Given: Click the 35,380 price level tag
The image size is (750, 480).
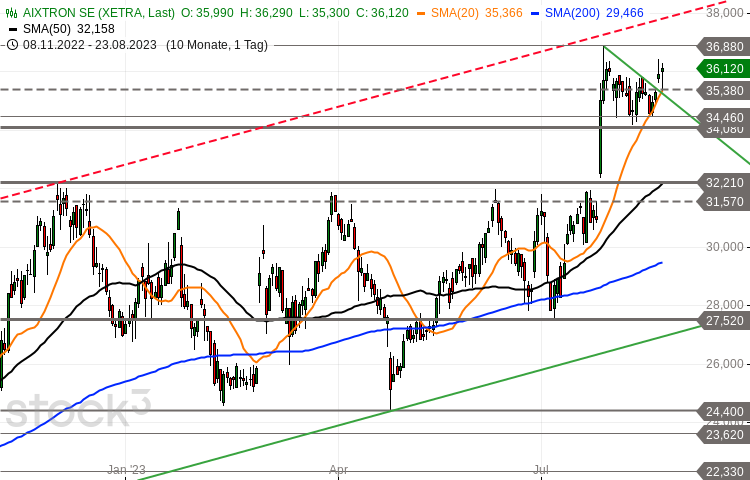Looking at the screenshot, I should coord(723,90).
